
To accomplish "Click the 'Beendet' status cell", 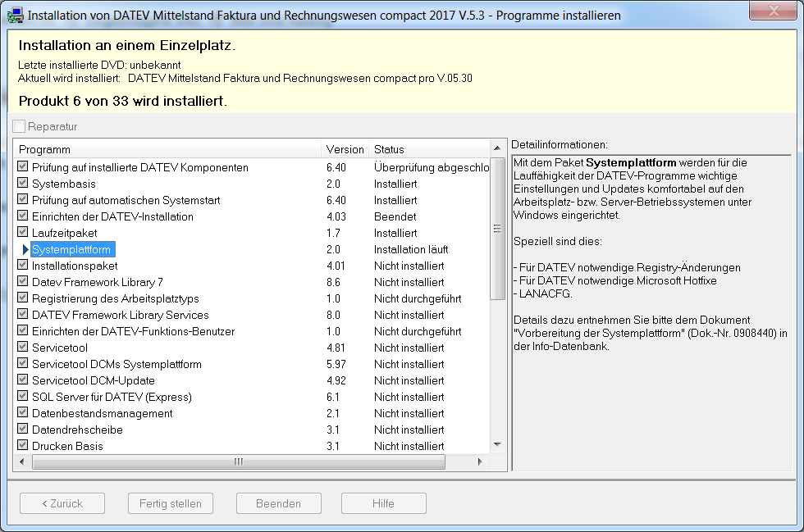I will click(395, 216).
